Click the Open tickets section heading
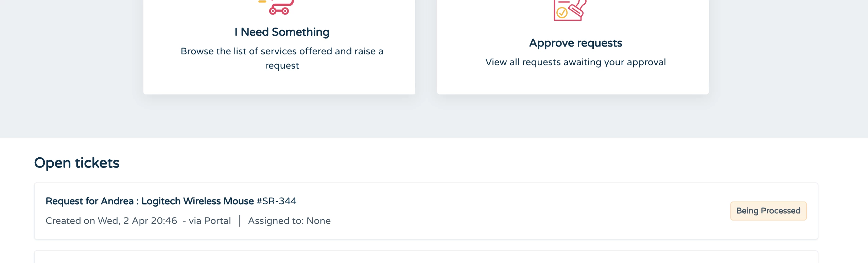The height and width of the screenshot is (263, 868). [x=76, y=163]
